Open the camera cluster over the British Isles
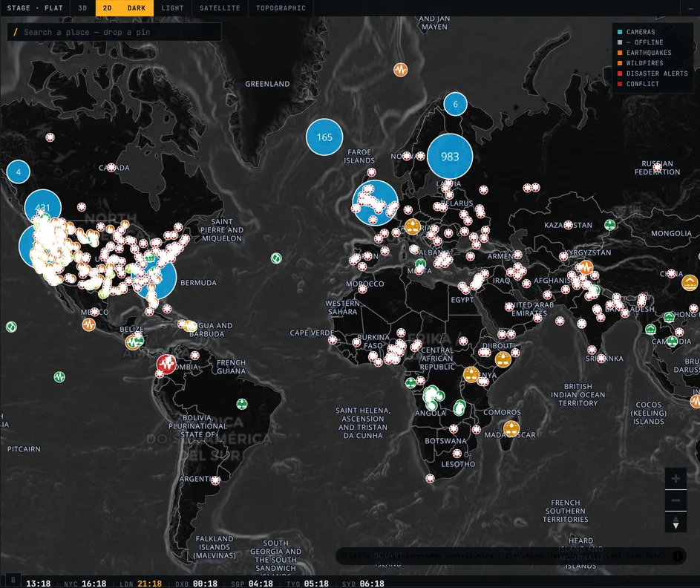Viewport: 700px width, 588px height. [x=375, y=203]
